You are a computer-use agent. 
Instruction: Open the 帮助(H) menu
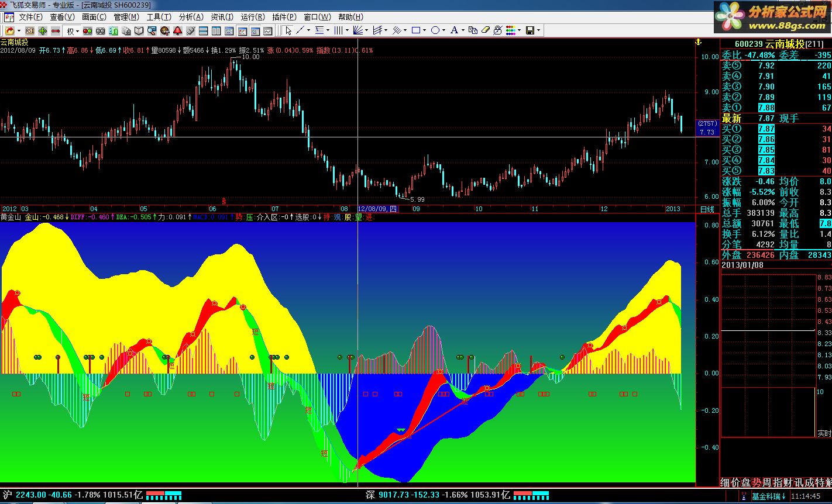[350, 17]
